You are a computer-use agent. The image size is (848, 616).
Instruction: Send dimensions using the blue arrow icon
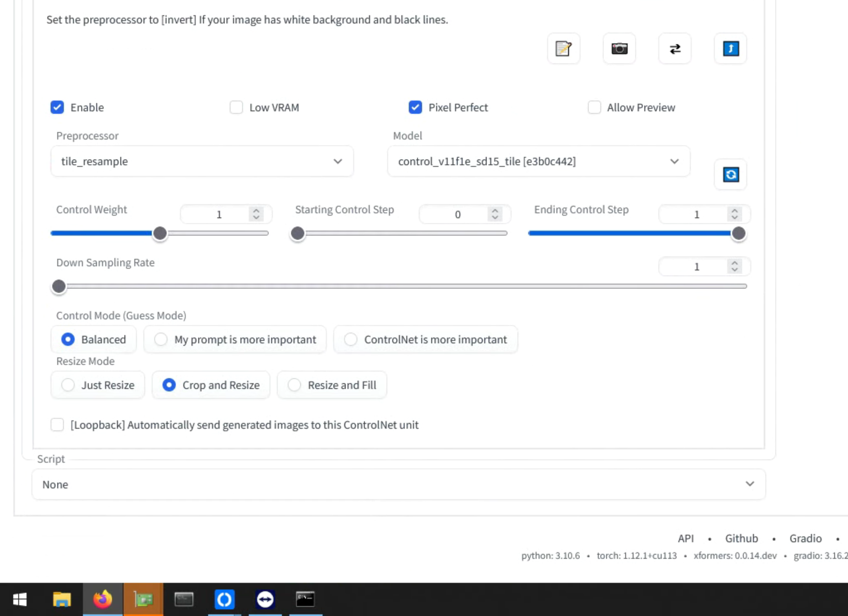pyautogui.click(x=730, y=49)
